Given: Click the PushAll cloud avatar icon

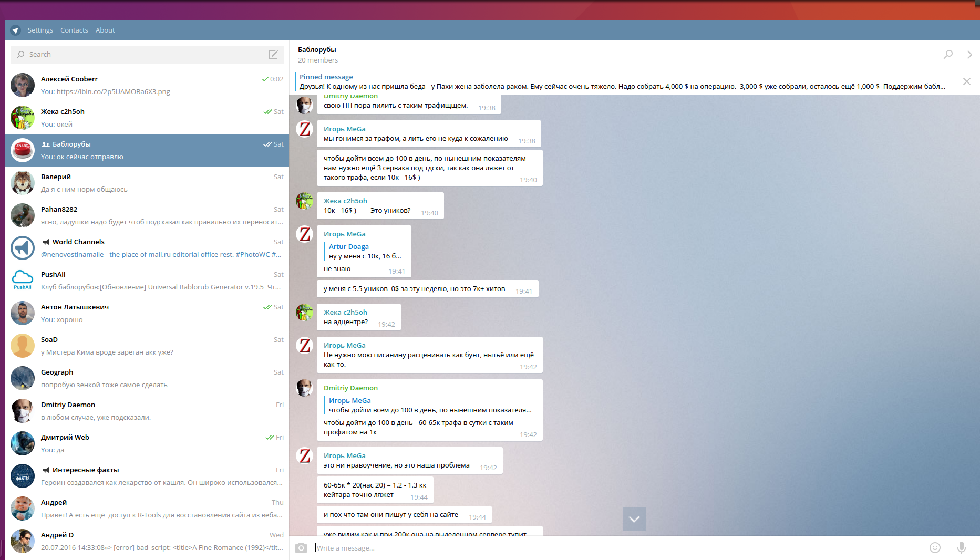Looking at the screenshot, I should tap(23, 281).
